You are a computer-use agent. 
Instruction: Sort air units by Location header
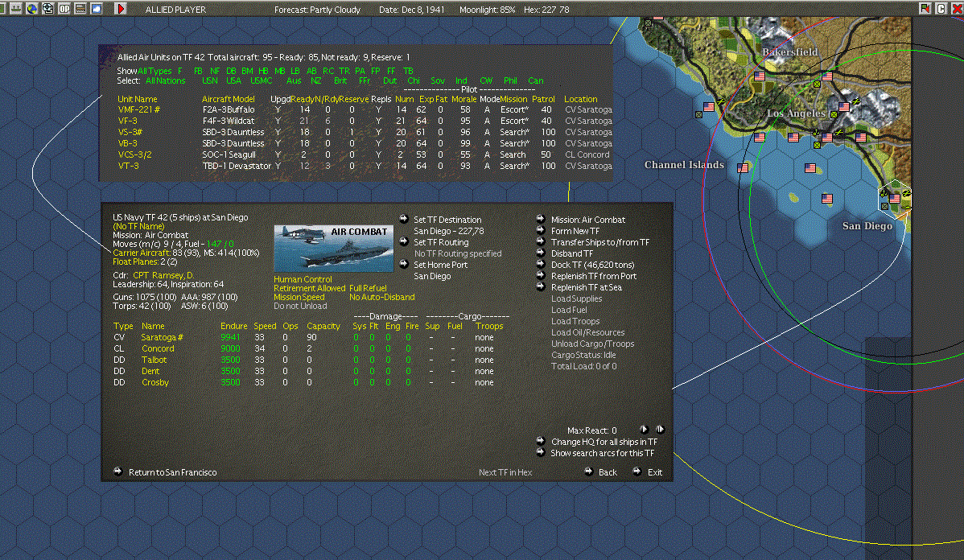580,99
